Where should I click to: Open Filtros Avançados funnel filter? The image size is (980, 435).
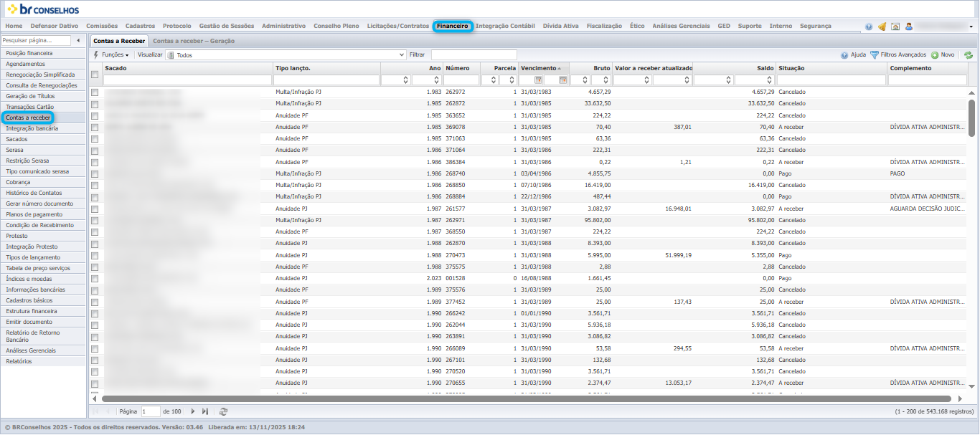pos(897,54)
